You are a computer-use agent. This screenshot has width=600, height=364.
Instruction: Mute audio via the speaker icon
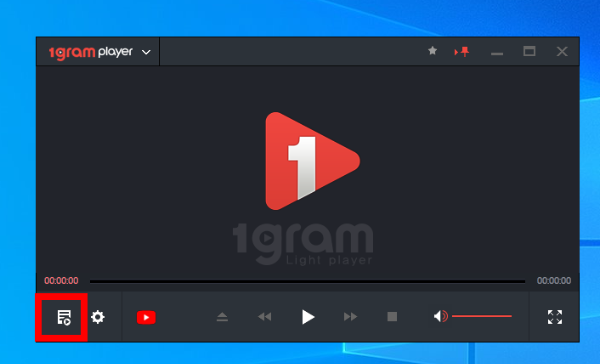pyautogui.click(x=440, y=316)
